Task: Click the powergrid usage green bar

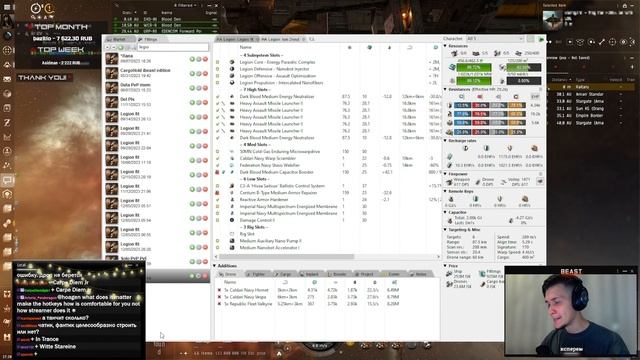Action: [x=473, y=80]
